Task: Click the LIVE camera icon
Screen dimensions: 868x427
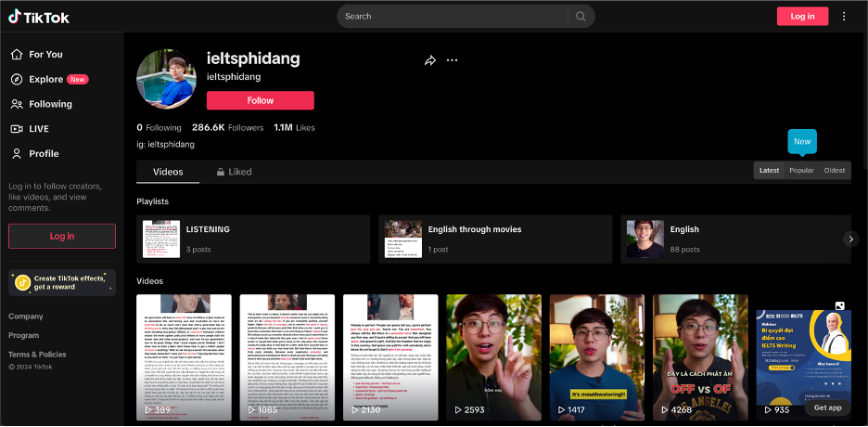Action: 17,129
